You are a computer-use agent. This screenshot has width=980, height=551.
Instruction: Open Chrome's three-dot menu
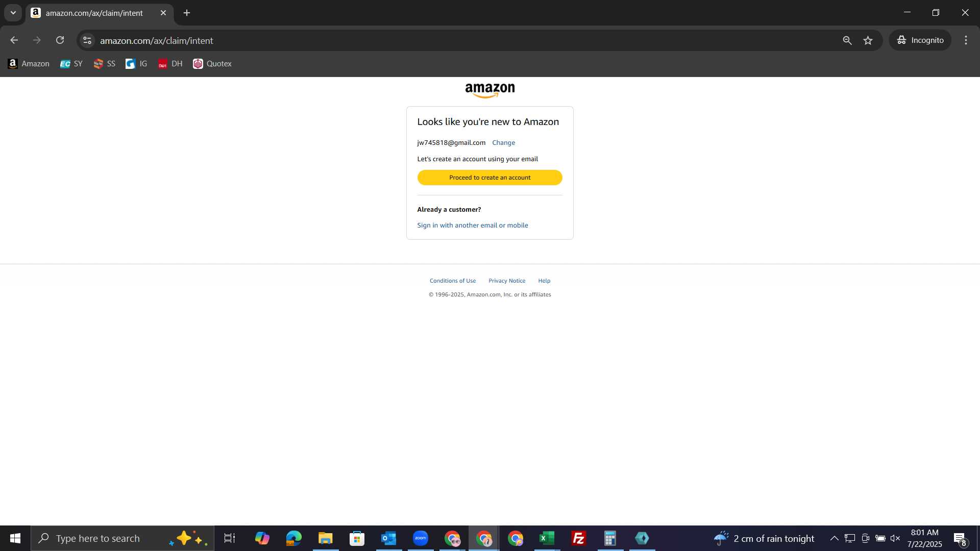tap(966, 40)
